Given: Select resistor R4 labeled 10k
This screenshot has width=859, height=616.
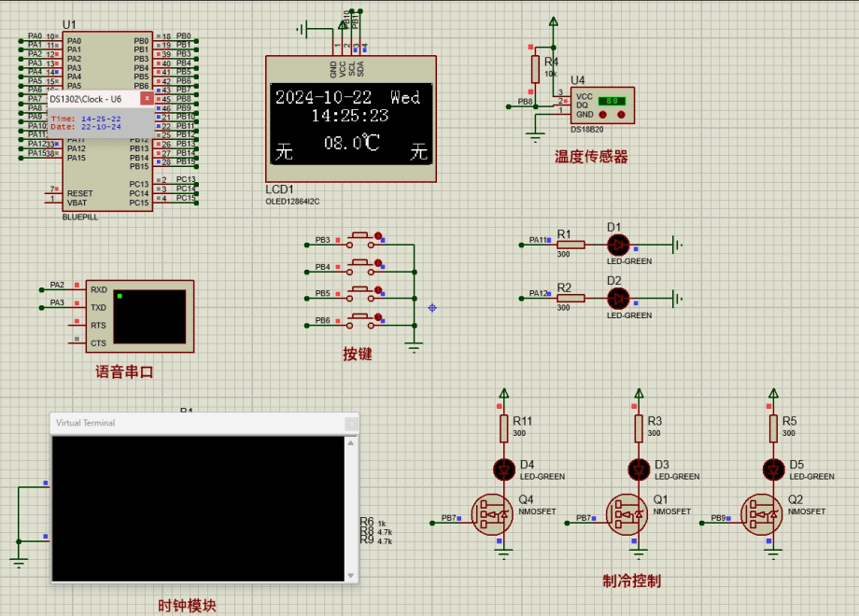Looking at the screenshot, I should 535,70.
